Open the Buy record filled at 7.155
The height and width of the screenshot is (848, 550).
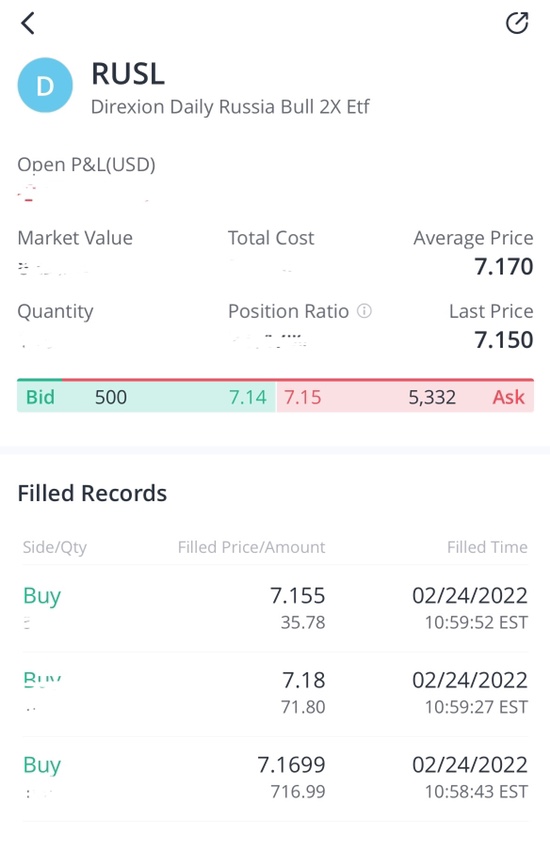(275, 609)
